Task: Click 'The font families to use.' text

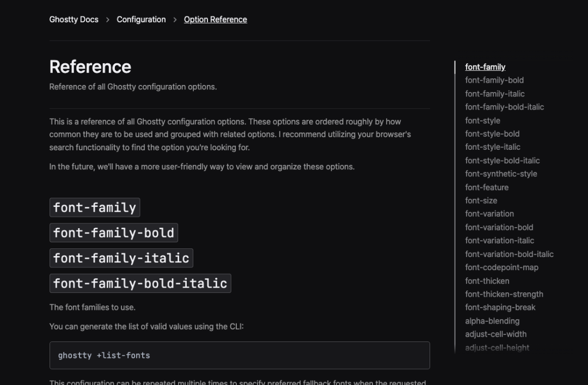Action: [x=92, y=307]
